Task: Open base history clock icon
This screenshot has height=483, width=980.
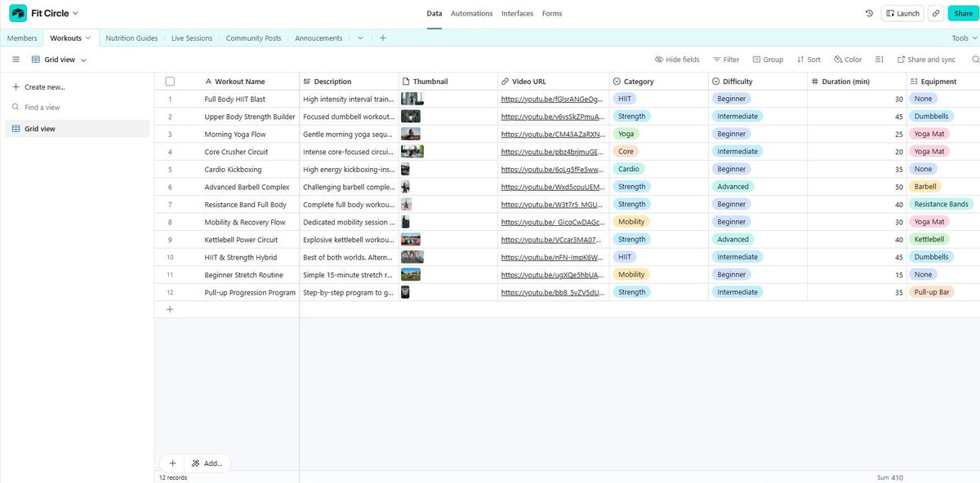Action: point(869,14)
